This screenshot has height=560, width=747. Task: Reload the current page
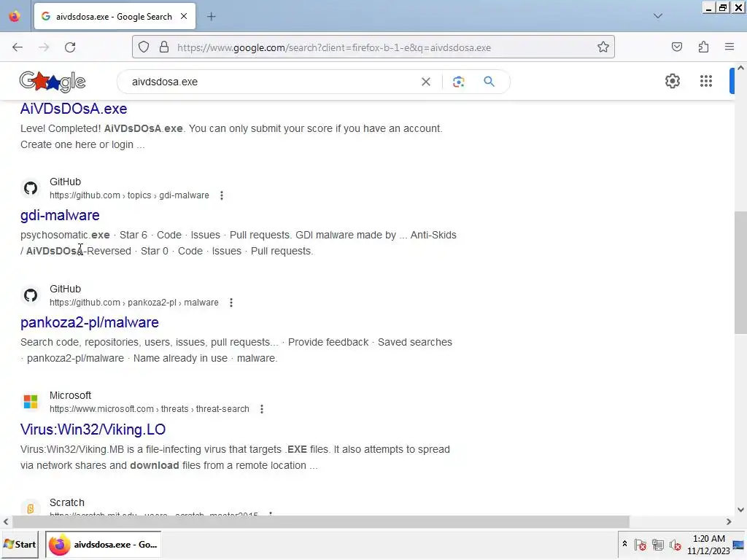[x=70, y=47]
